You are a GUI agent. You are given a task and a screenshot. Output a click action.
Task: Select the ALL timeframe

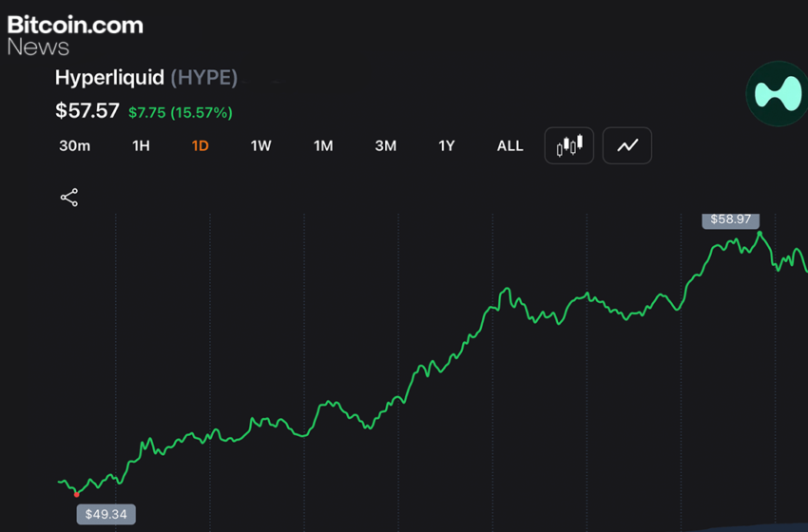510,146
